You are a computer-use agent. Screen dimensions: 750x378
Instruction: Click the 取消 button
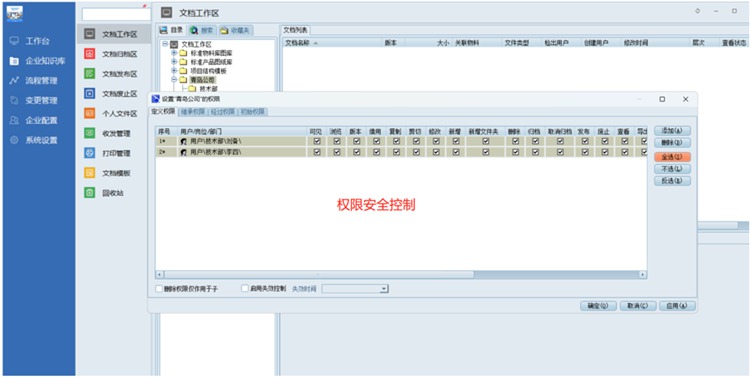pyautogui.click(x=638, y=306)
